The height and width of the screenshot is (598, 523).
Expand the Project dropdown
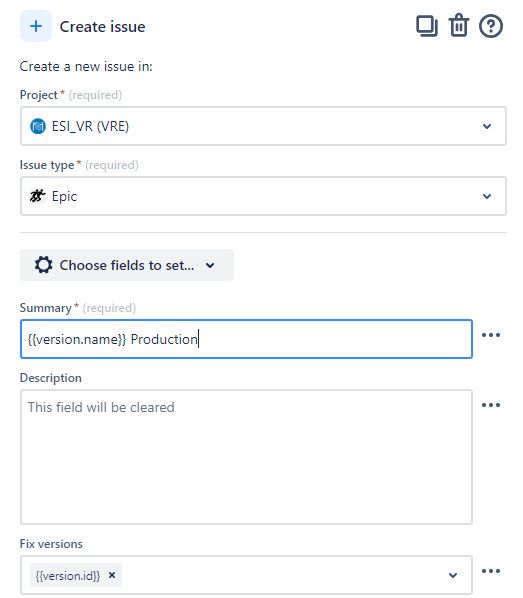(x=487, y=126)
